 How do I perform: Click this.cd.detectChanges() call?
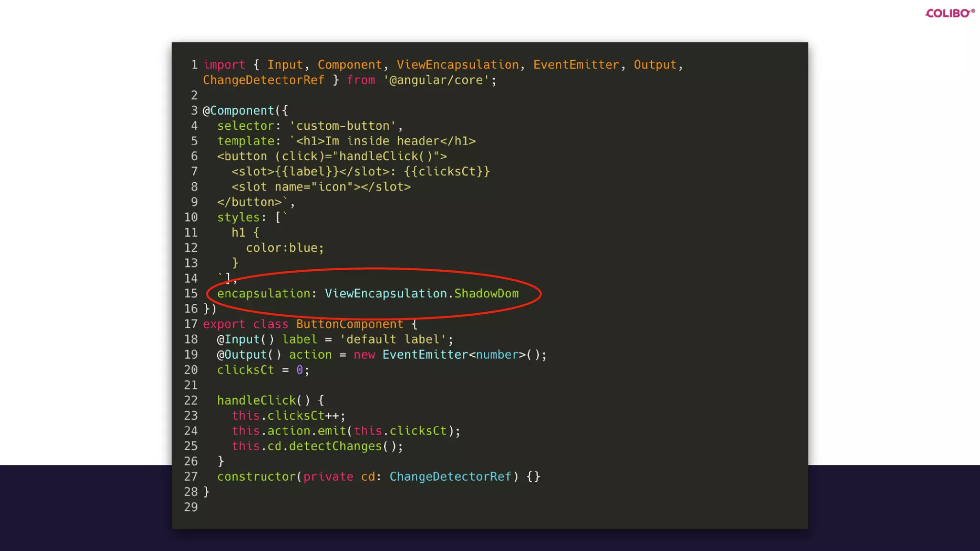[317, 446]
